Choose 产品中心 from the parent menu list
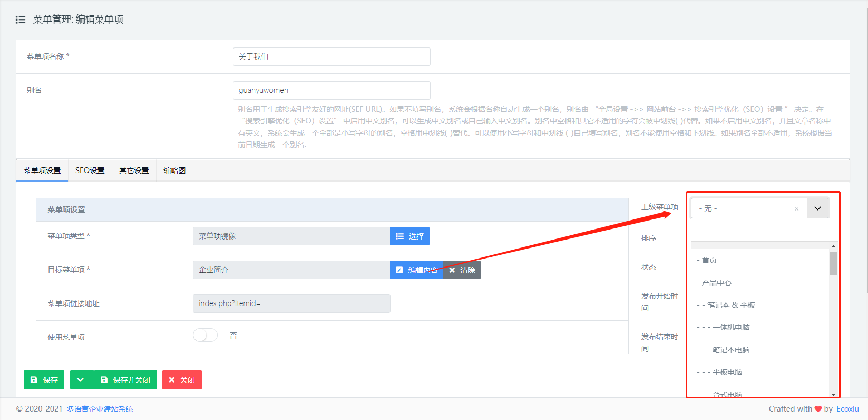This screenshot has width=868, height=420. point(716,283)
